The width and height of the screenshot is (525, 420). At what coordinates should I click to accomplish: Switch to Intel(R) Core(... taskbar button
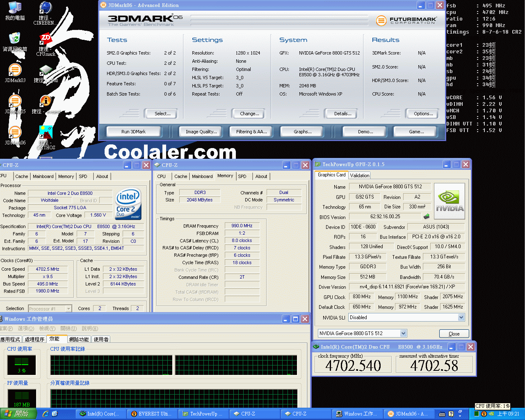[x=100, y=414]
